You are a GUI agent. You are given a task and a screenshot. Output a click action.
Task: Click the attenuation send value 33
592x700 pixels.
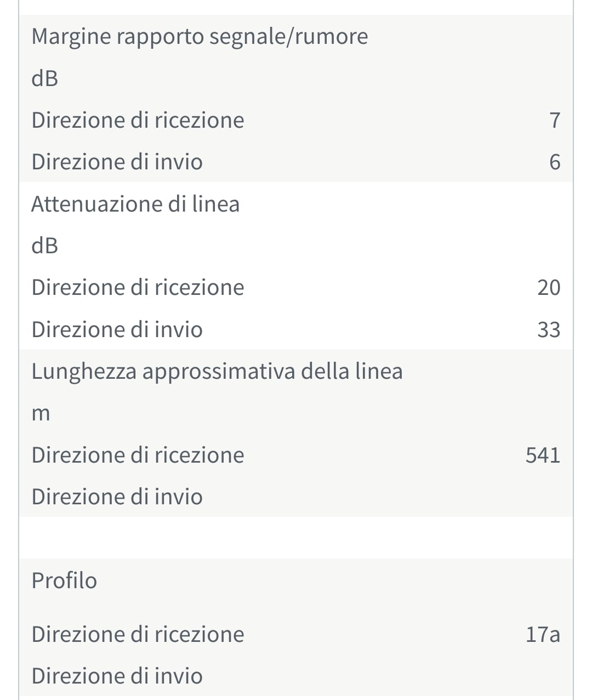[x=549, y=329]
